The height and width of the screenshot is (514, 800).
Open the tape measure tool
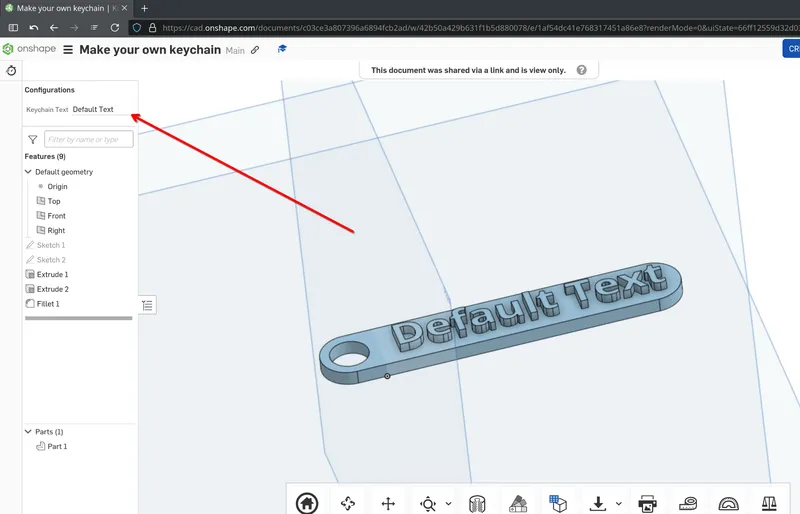[x=687, y=503]
